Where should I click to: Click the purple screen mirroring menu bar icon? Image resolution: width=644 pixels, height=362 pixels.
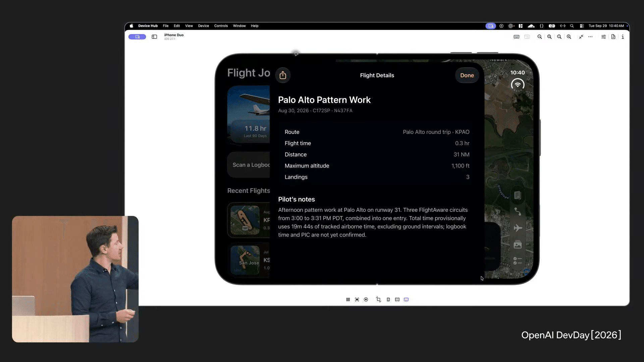tap(491, 26)
